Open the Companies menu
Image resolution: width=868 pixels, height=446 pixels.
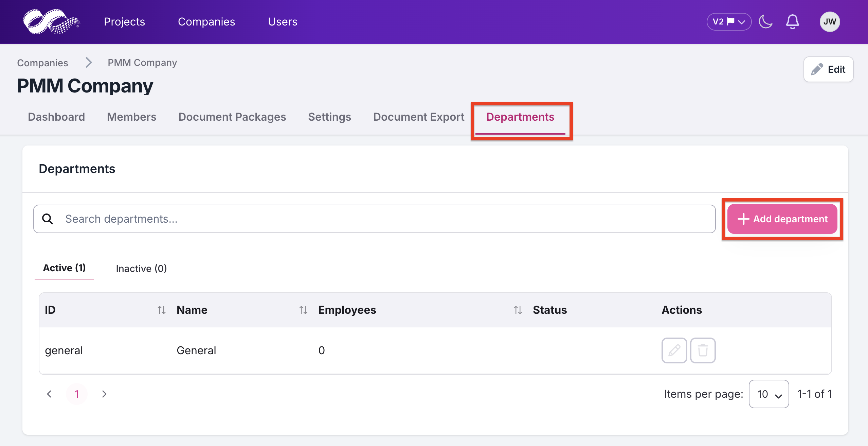(206, 22)
